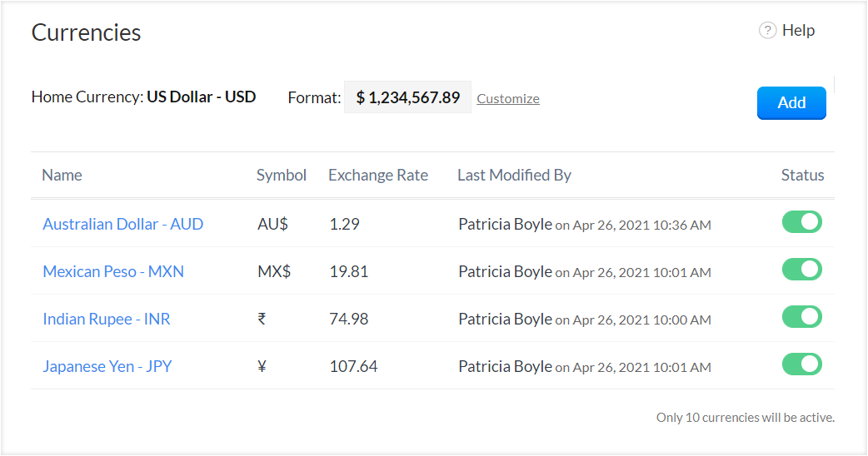The image size is (868, 456).
Task: Click the 107.64 exchange rate value
Action: 353,366
